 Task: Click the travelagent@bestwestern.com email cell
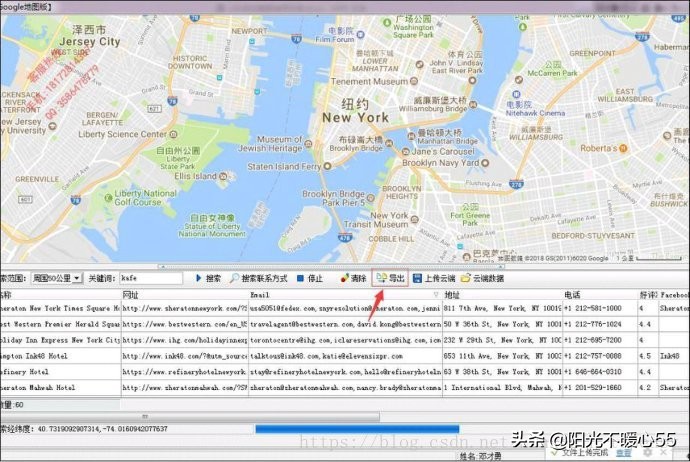(x=345, y=324)
